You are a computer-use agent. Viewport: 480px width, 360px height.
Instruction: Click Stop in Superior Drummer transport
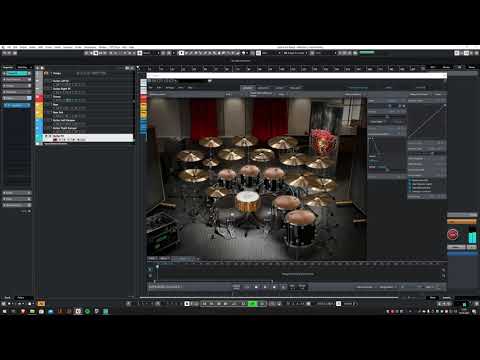click(256, 287)
